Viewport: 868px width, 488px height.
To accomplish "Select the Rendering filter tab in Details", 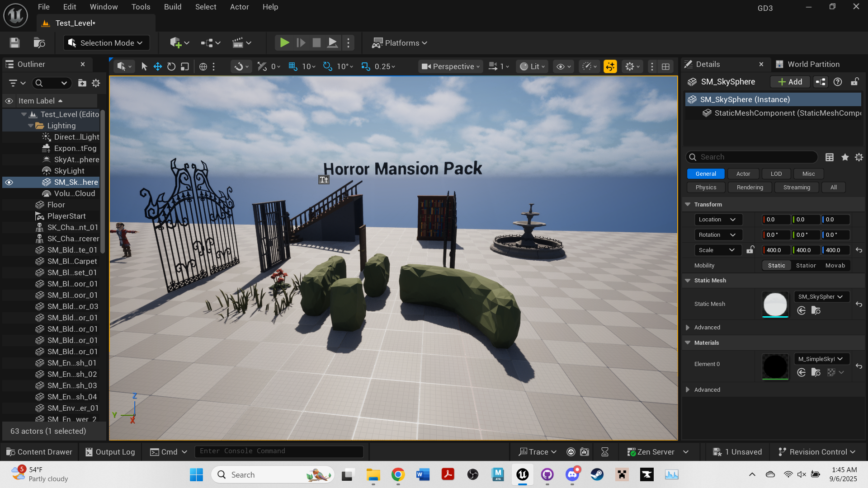I will [750, 188].
